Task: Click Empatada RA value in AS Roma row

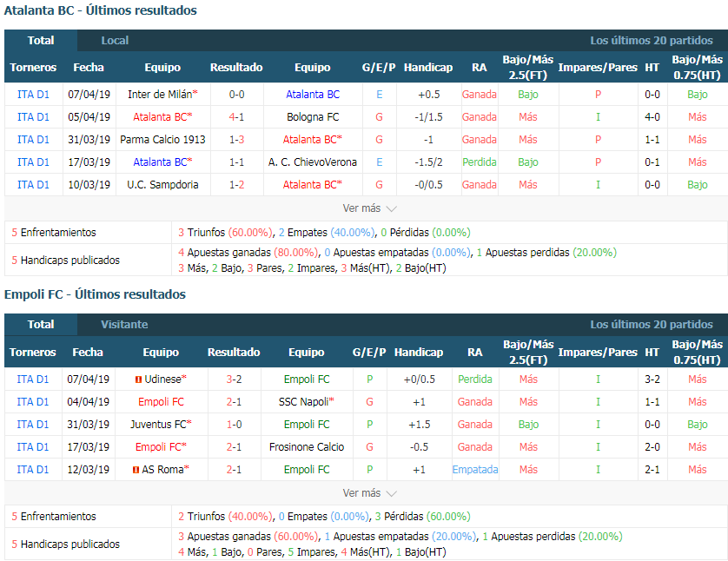Action: click(x=475, y=470)
